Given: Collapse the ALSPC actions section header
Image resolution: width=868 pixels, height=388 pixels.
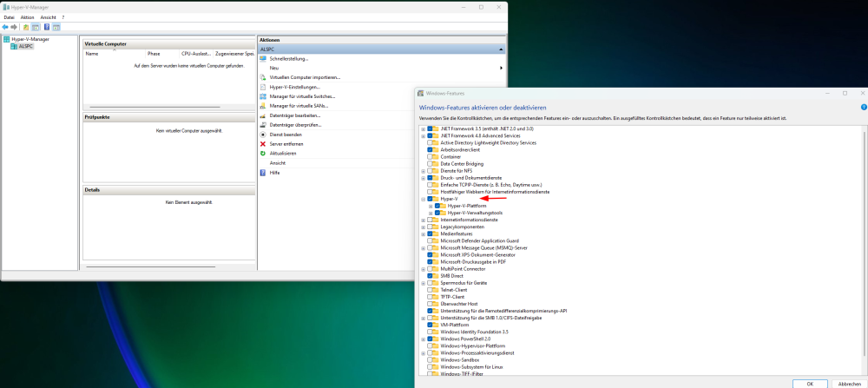Looking at the screenshot, I should [x=501, y=49].
